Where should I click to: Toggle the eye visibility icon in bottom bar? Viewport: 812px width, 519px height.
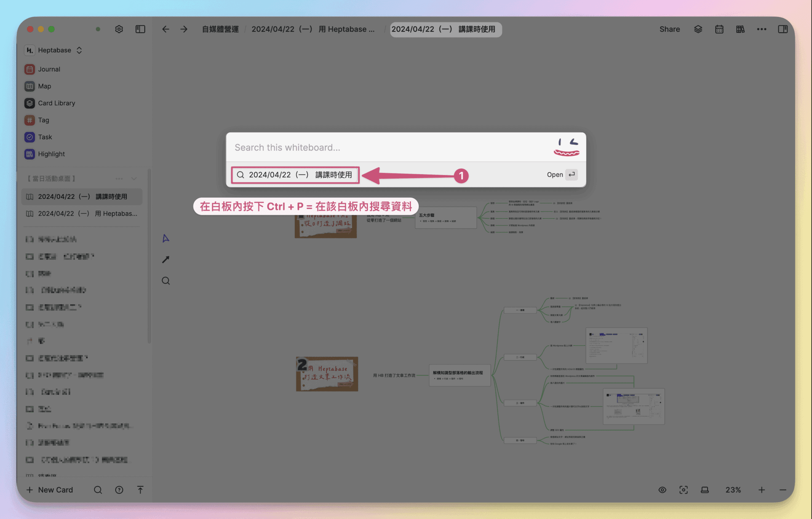[662, 490]
